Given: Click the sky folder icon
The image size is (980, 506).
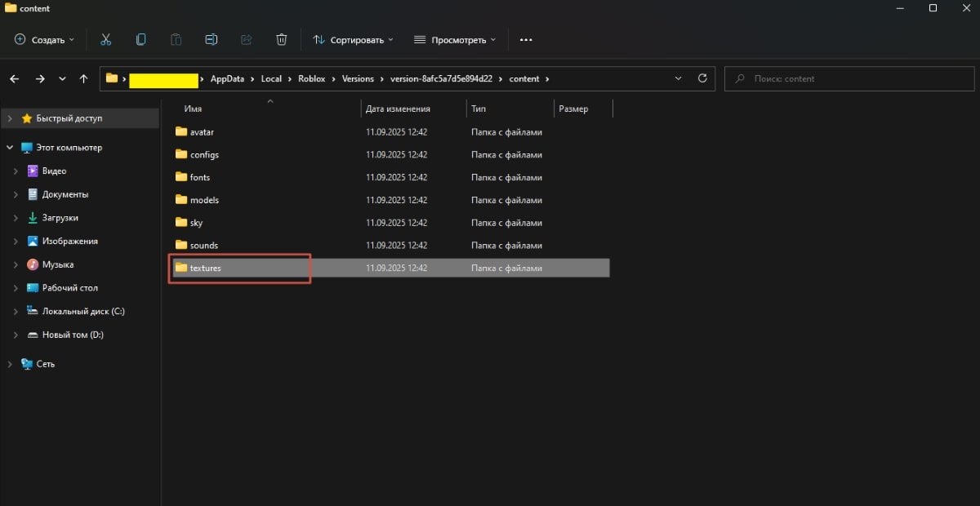Looking at the screenshot, I should pyautogui.click(x=181, y=222).
